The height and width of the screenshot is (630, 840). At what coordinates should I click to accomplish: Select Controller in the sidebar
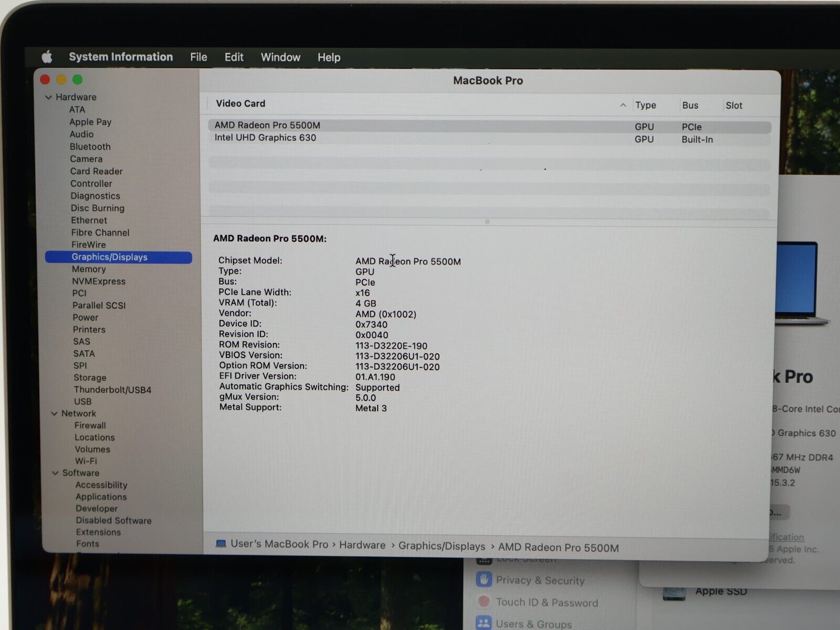coord(91,183)
